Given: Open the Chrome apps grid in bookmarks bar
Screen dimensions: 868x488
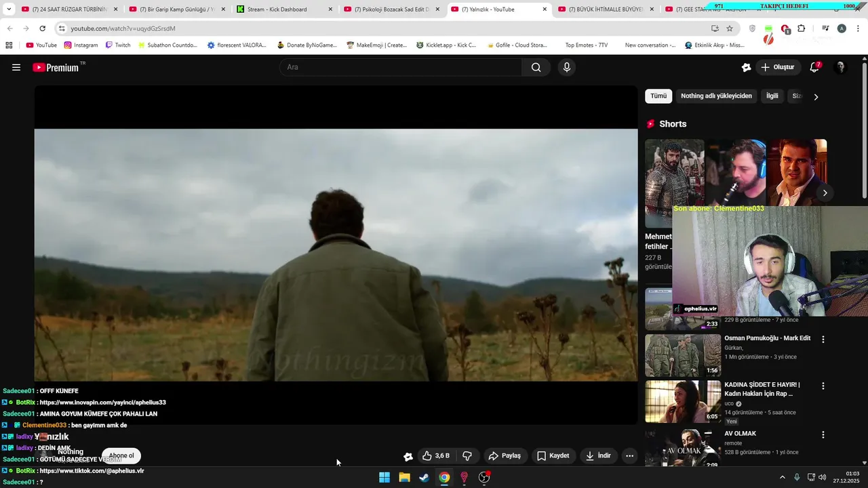Looking at the screenshot, I should click(9, 45).
